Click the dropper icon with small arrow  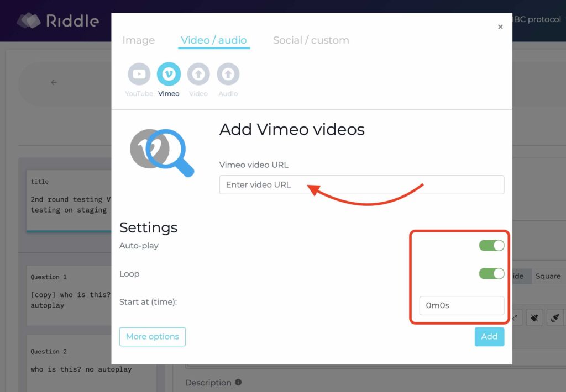click(555, 317)
